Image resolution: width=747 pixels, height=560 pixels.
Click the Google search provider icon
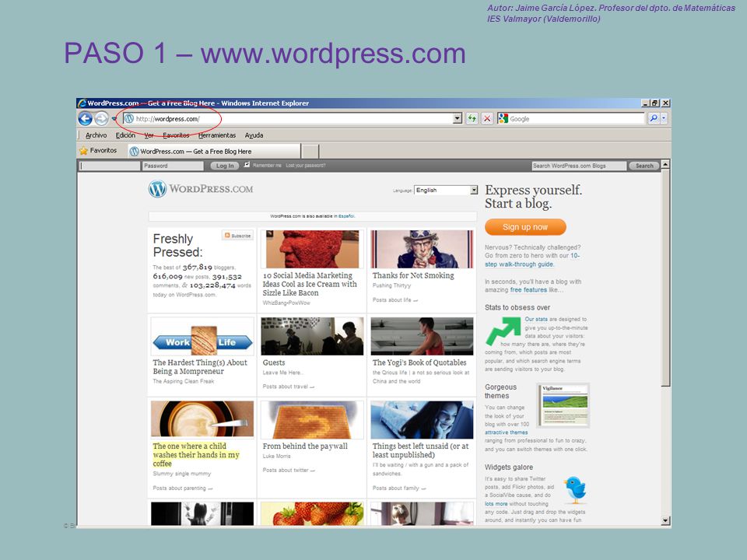coord(503,118)
